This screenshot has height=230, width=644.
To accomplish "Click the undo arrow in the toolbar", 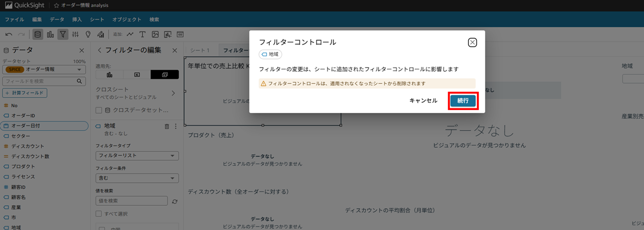I will point(9,34).
